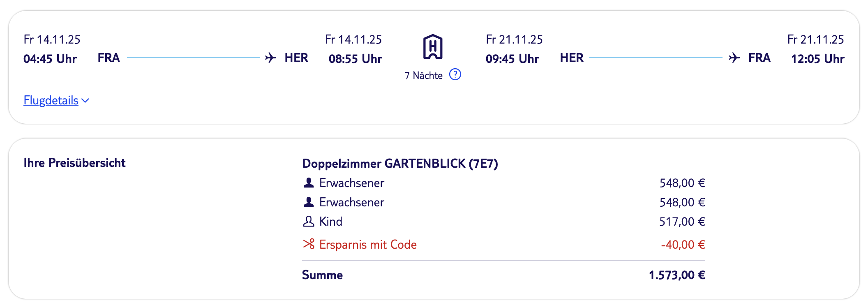Expand the Flugdetails chevron arrow

click(85, 101)
